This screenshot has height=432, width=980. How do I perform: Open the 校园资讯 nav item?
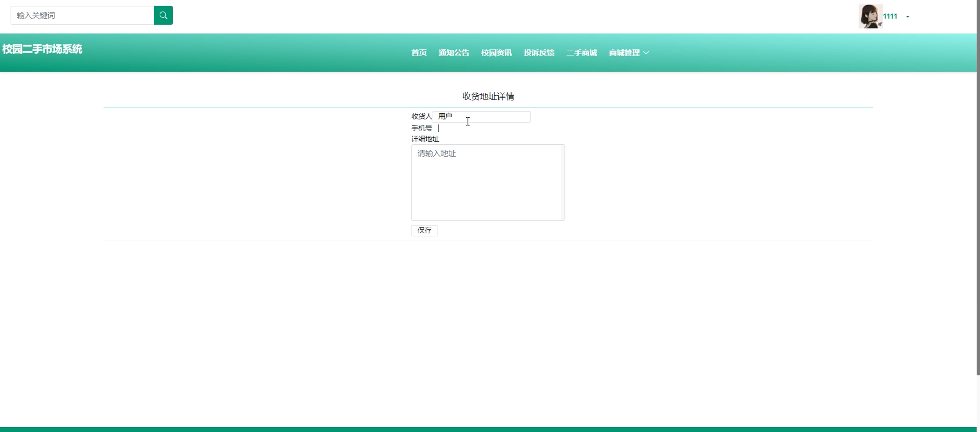pyautogui.click(x=496, y=53)
